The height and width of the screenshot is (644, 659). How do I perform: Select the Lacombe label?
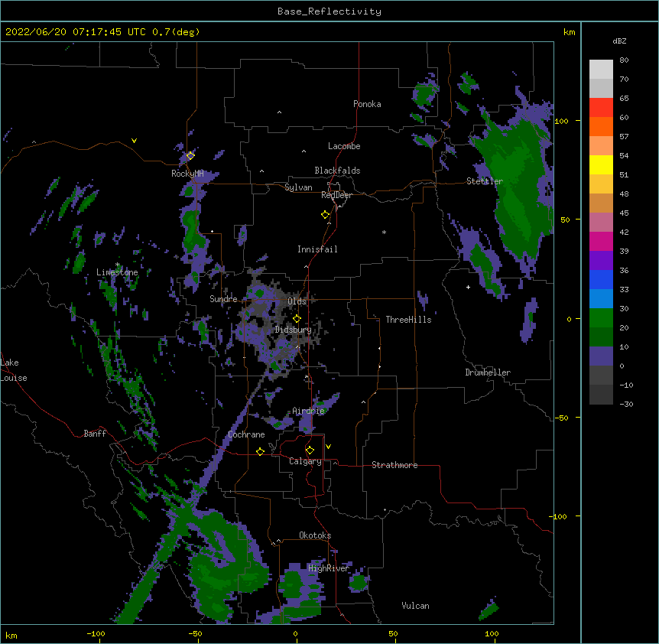(x=344, y=146)
